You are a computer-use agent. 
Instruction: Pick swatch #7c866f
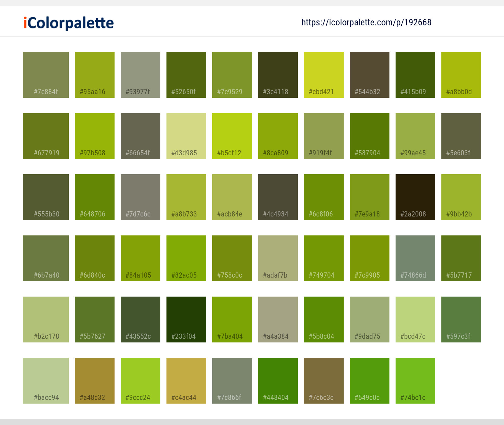pyautogui.click(x=232, y=381)
